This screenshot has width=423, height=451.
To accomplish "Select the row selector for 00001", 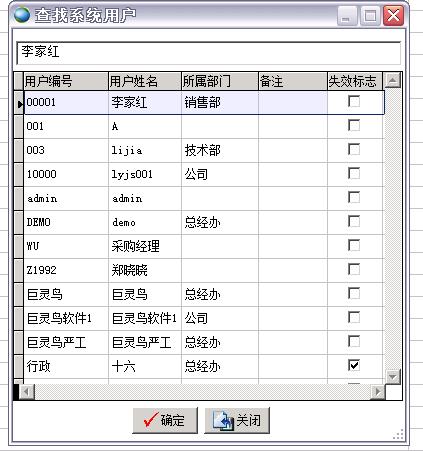I will click(x=19, y=103).
